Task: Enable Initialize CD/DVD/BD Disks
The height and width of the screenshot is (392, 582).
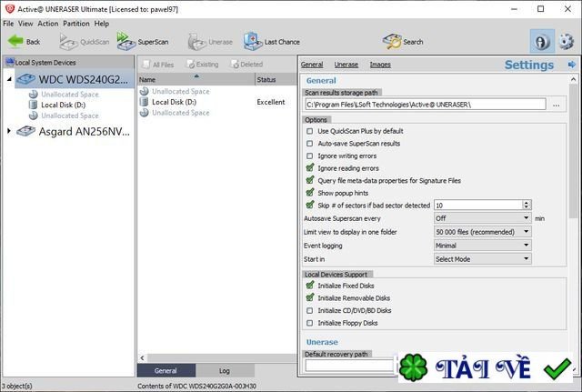Action: 309,310
